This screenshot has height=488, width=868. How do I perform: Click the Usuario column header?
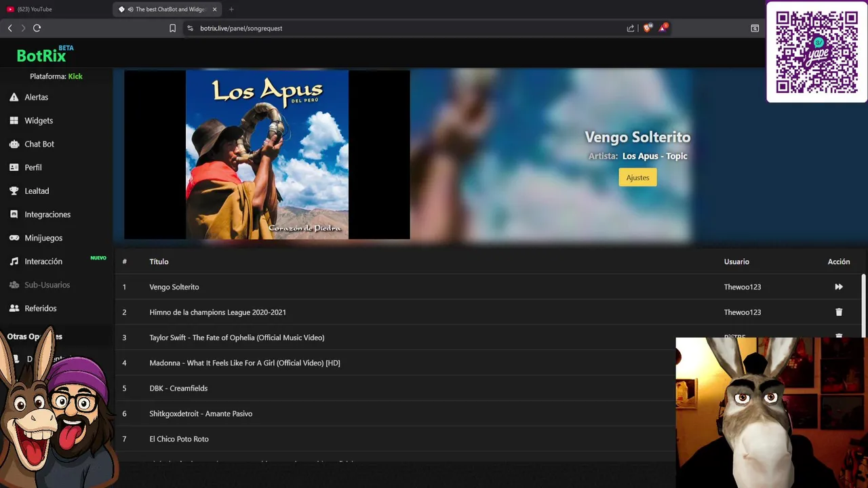coord(736,262)
